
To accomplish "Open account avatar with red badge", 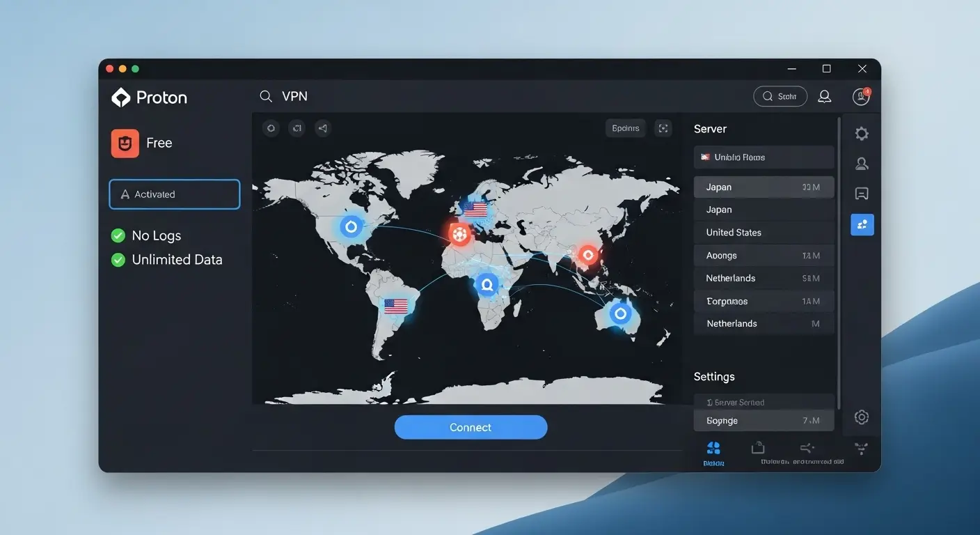I will click(x=861, y=97).
